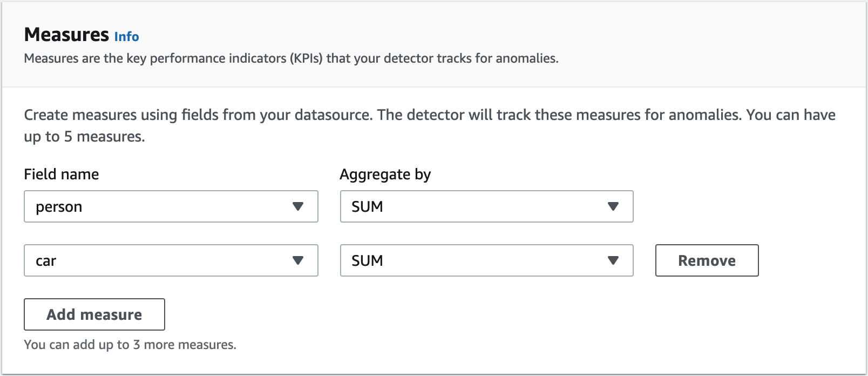
Task: Open the first row SUM aggregate arrow
Action: tap(613, 206)
